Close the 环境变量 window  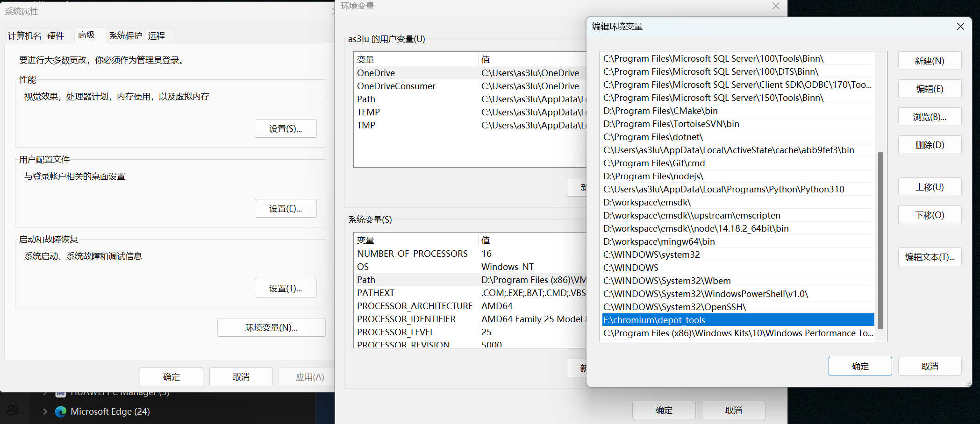[776, 6]
